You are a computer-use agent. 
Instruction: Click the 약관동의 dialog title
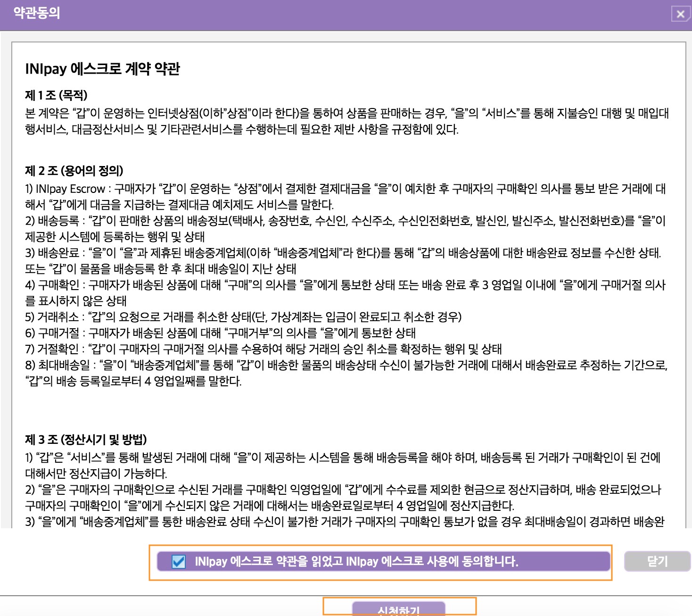[x=37, y=13]
